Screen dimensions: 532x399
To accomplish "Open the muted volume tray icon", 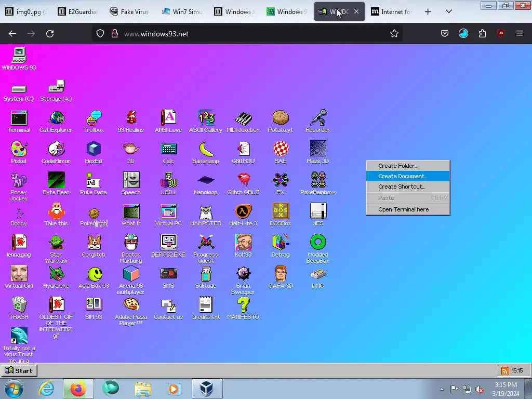I will [x=480, y=390].
